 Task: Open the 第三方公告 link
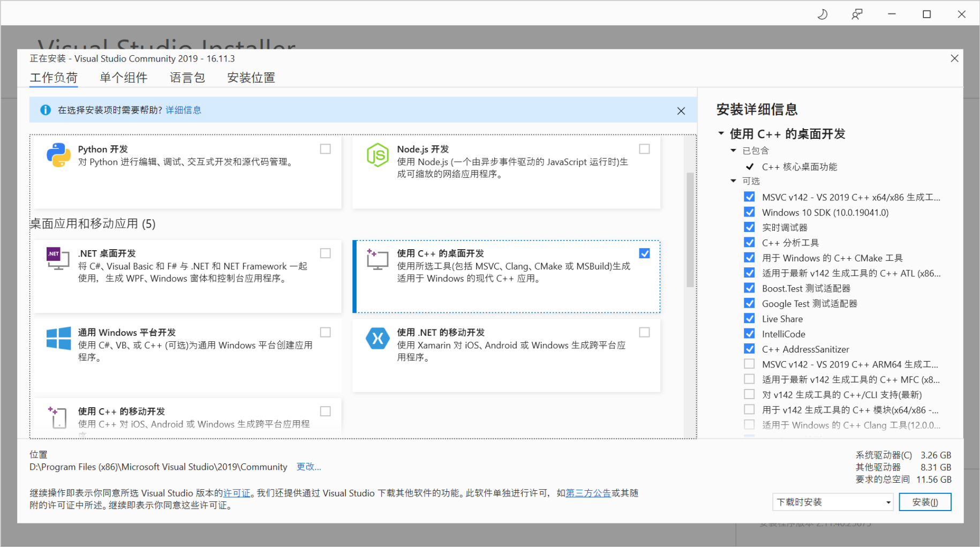click(x=588, y=493)
